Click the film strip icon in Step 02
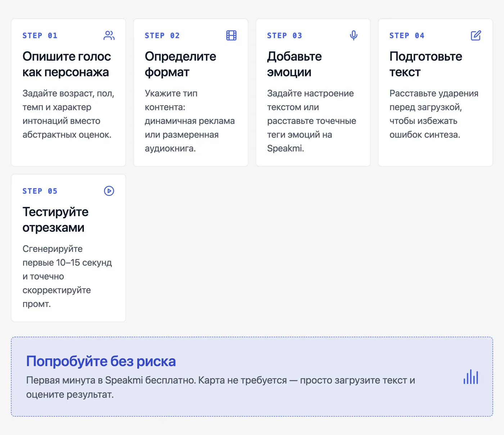 coord(231,35)
